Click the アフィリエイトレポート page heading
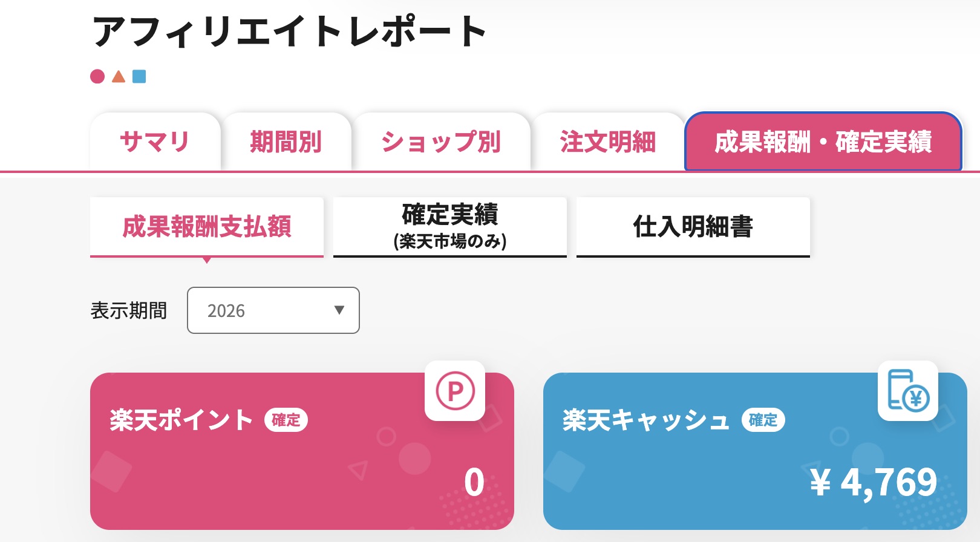980x542 pixels. 289,31
